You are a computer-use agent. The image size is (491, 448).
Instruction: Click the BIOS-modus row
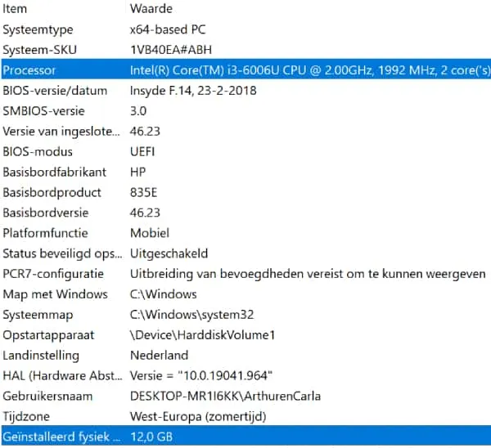(38, 152)
